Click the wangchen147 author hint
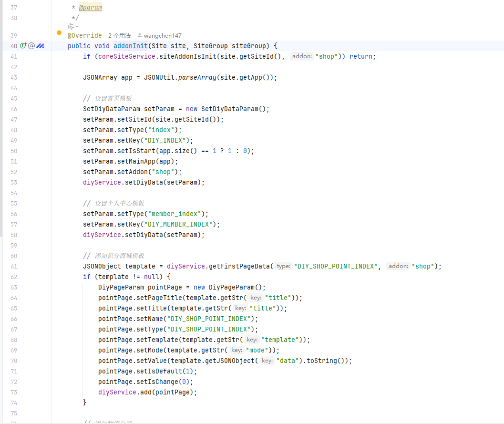The image size is (504, 424). click(x=159, y=36)
